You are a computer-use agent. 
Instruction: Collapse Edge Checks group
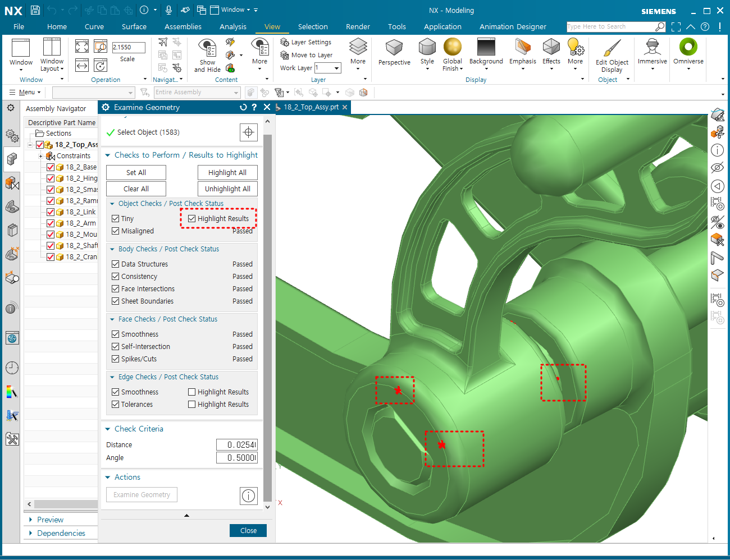tap(112, 377)
